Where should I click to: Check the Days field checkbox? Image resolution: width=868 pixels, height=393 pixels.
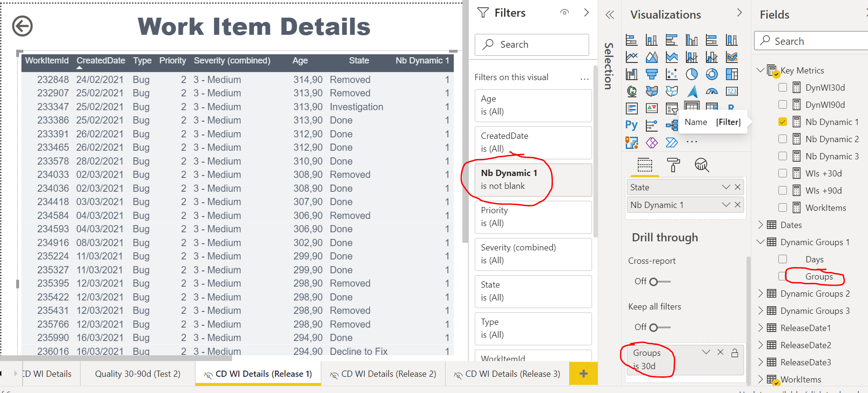(x=782, y=259)
